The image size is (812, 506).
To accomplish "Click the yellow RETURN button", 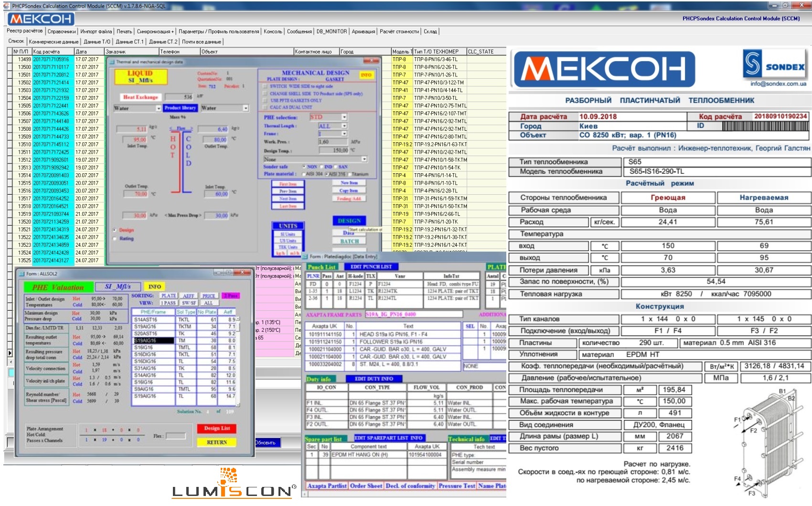I will click(x=217, y=443).
